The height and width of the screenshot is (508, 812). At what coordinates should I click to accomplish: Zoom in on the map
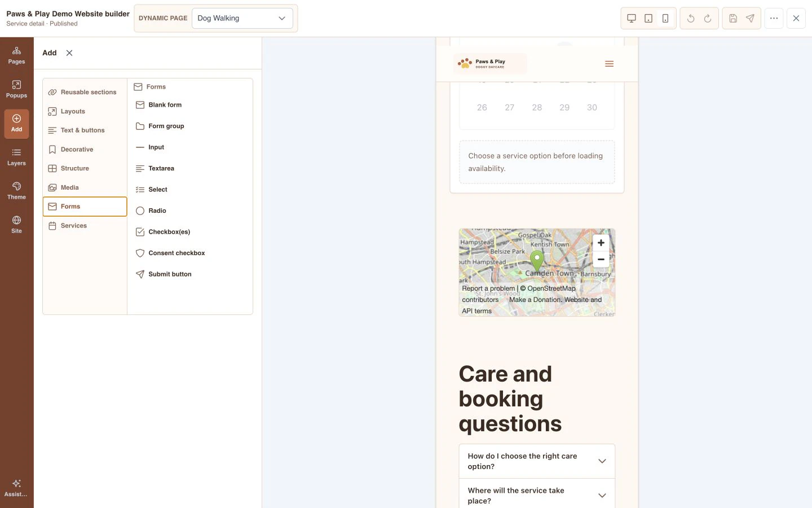pyautogui.click(x=601, y=243)
